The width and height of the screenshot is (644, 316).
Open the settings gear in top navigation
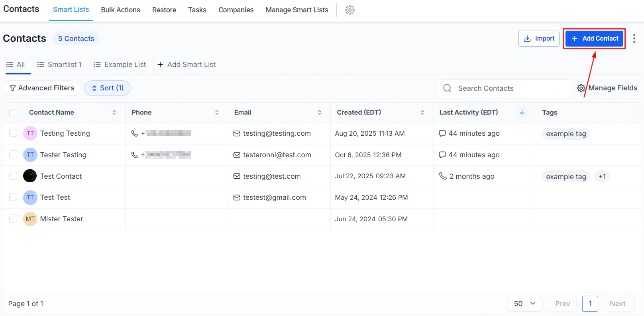(x=350, y=10)
